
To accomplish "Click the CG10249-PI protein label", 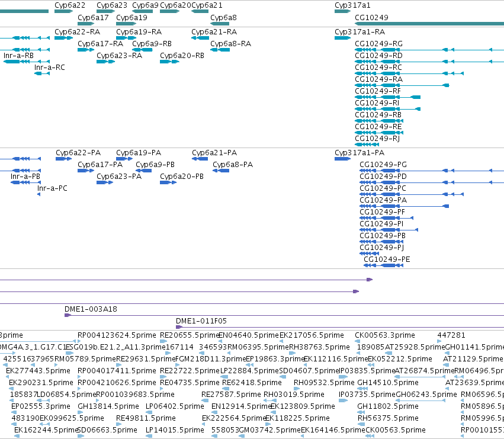I will click(381, 224).
